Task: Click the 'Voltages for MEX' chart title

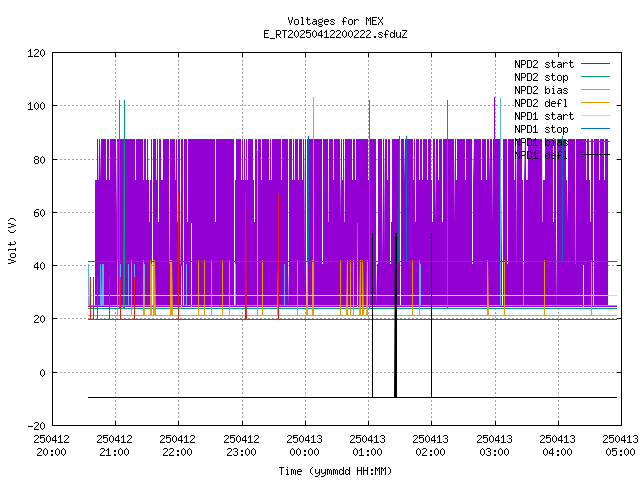Action: [x=335, y=21]
